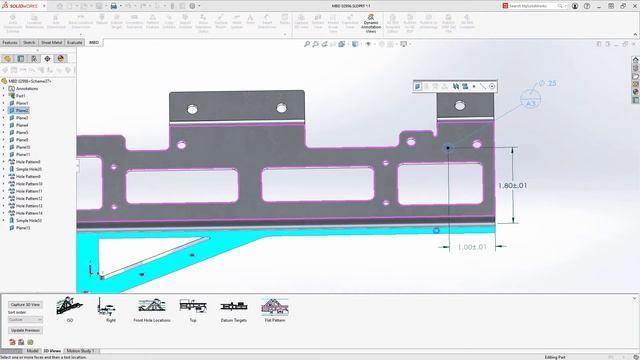Expand the Hole Pattern14 node
640x360 pixels.
4,213
